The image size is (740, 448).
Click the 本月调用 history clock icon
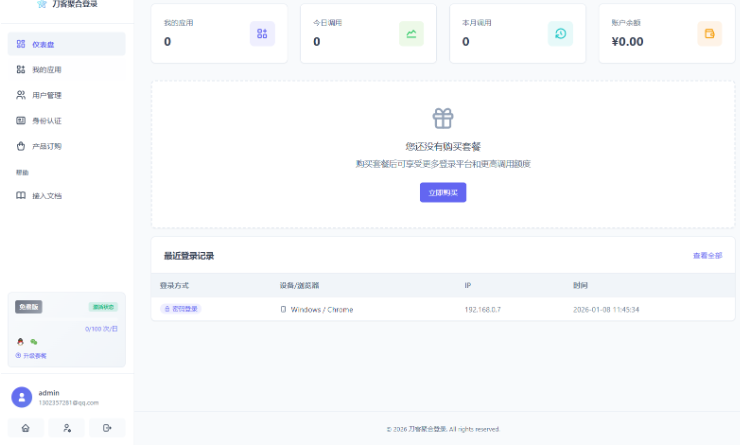click(x=560, y=34)
